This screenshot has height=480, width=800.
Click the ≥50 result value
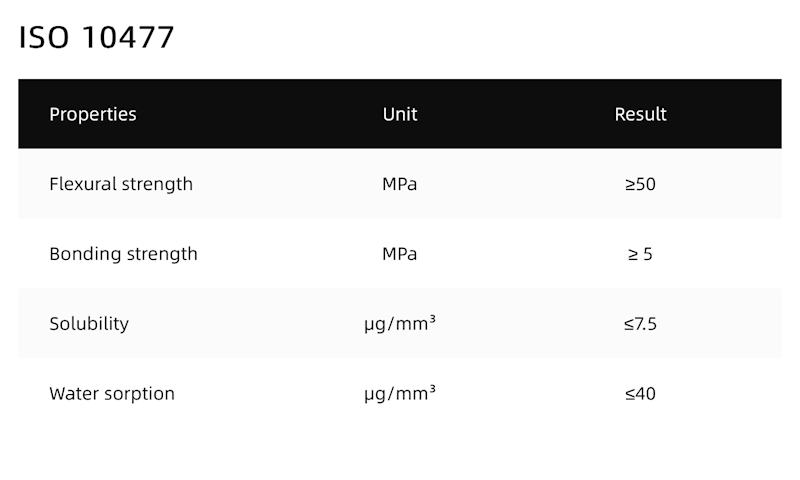640,184
